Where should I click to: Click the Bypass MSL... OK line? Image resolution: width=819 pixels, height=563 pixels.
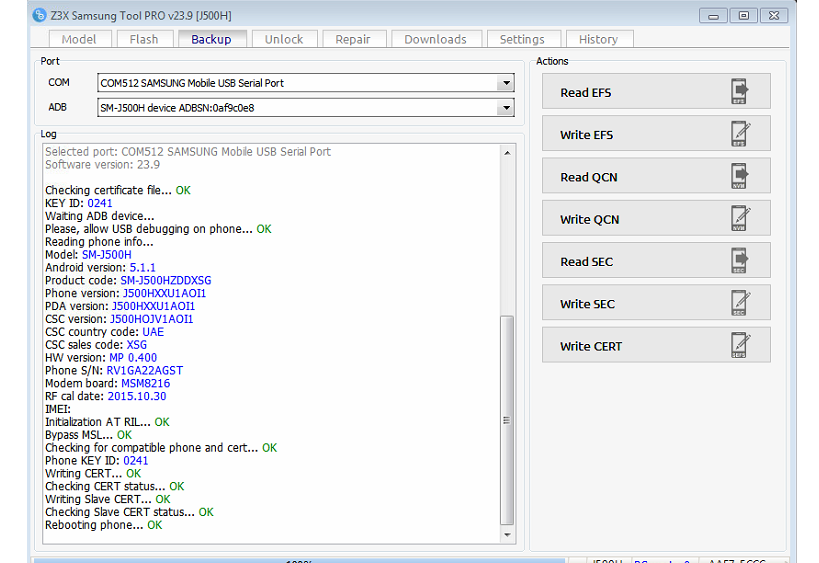coord(88,435)
